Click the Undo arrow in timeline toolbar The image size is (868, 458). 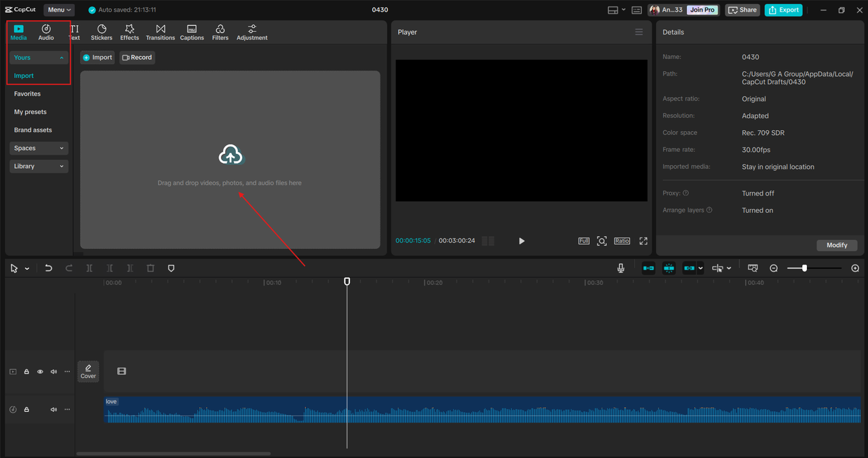[49, 269]
